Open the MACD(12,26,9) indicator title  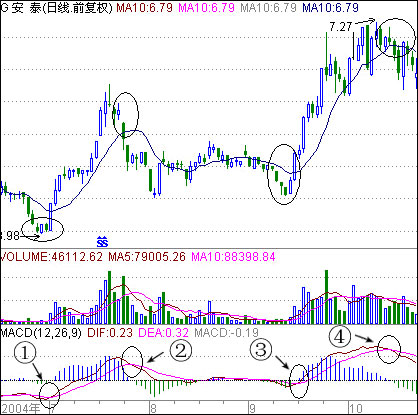click(x=41, y=333)
